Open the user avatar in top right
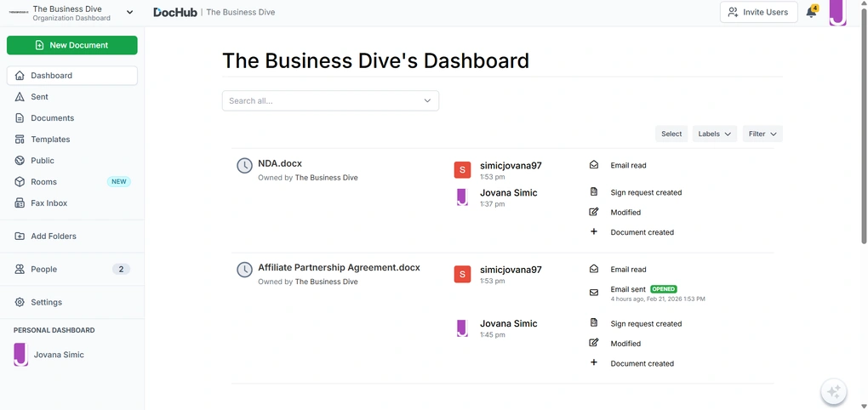The height and width of the screenshot is (410, 868). (837, 12)
